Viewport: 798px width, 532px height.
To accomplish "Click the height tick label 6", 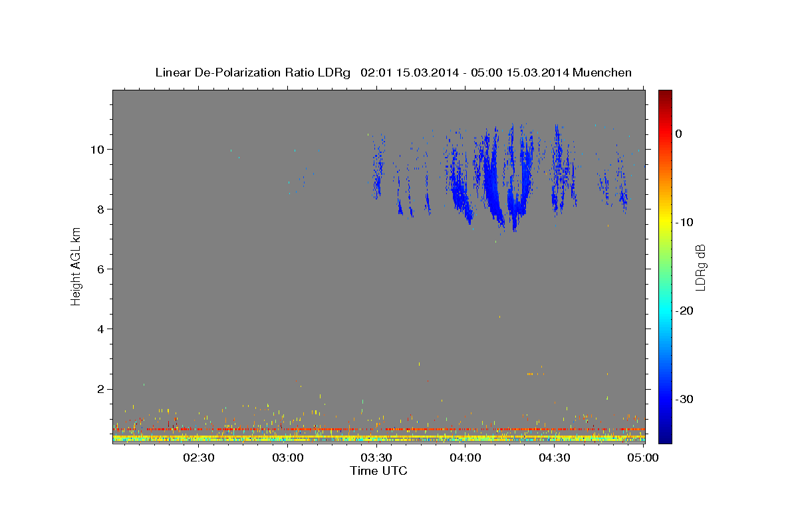I will [x=102, y=269].
